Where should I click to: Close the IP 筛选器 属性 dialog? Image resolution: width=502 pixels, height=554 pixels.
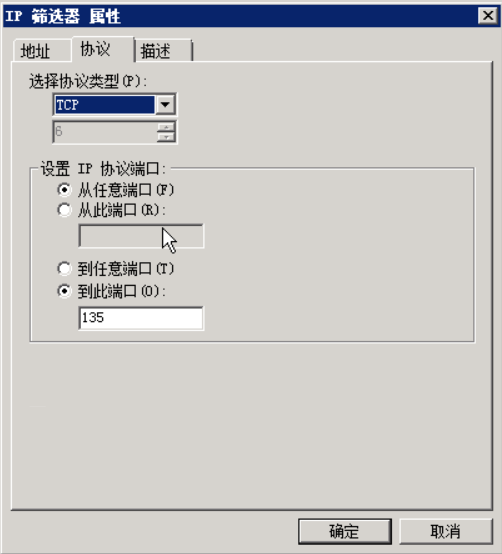tap(488, 16)
